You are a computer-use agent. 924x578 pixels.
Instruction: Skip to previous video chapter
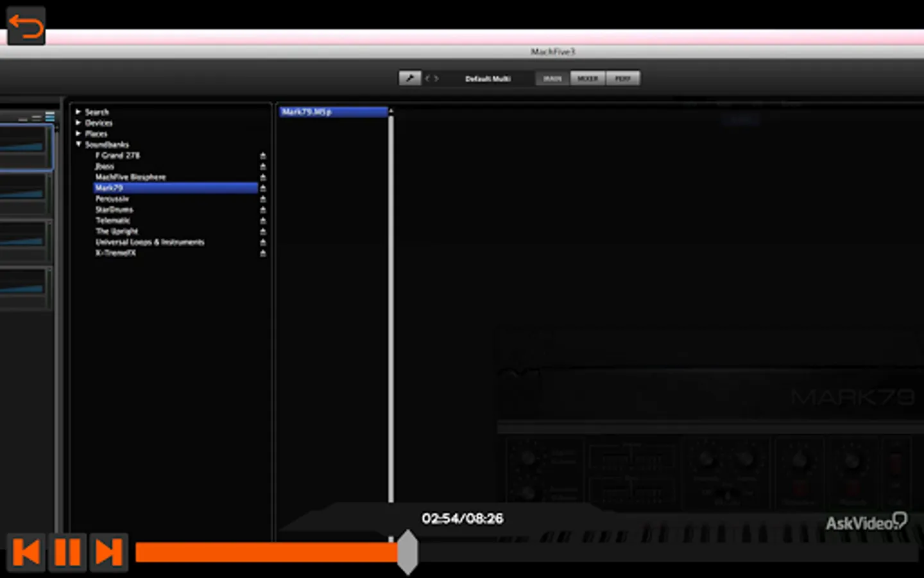click(x=26, y=552)
